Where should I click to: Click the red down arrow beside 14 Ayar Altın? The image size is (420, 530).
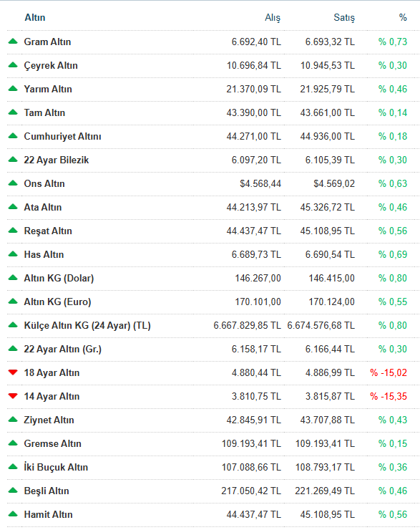[x=13, y=396]
